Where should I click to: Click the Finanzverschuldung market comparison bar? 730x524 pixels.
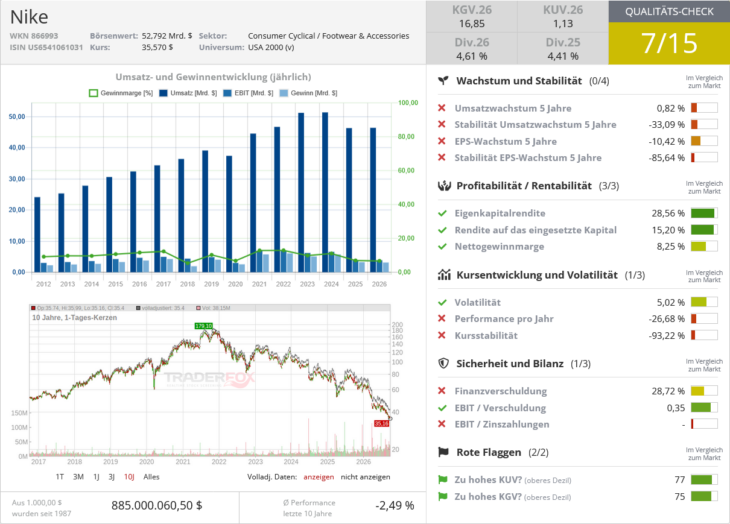tap(704, 391)
